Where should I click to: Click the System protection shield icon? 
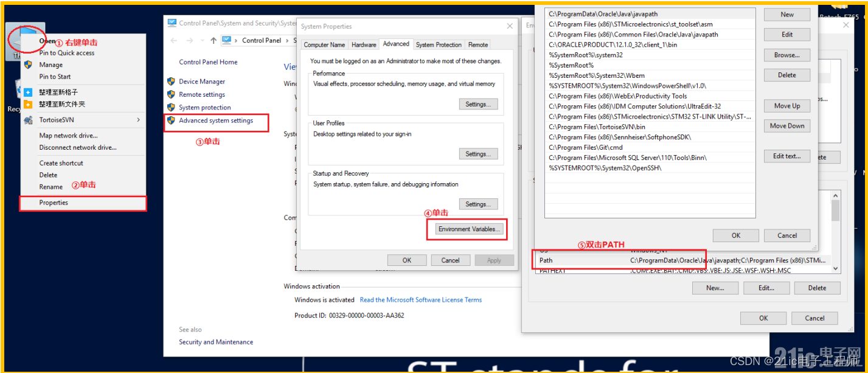(x=171, y=107)
